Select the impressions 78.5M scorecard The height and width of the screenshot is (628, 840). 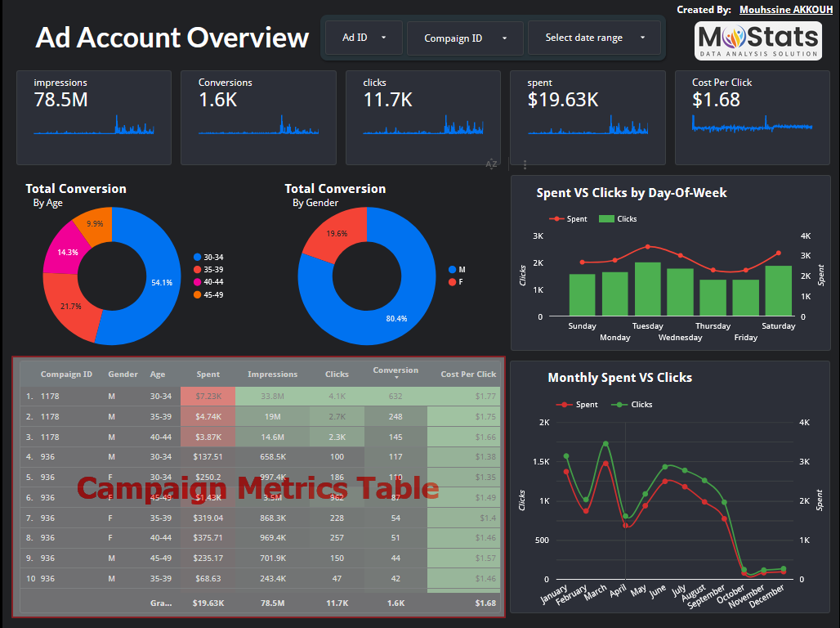(94, 117)
